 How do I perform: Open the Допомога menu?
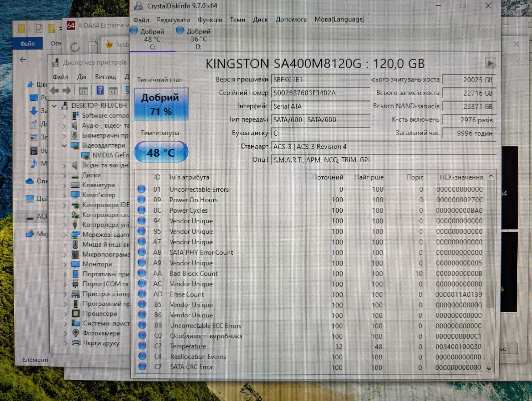[x=291, y=19]
